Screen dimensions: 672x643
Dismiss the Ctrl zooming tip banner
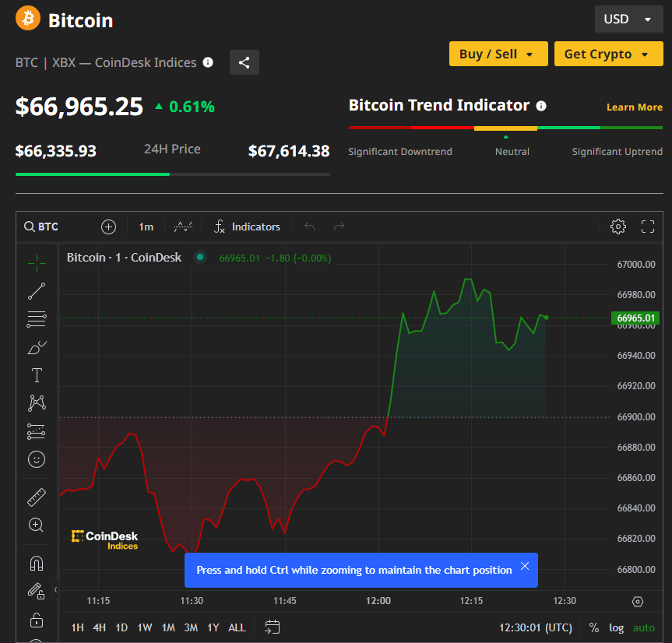click(525, 566)
